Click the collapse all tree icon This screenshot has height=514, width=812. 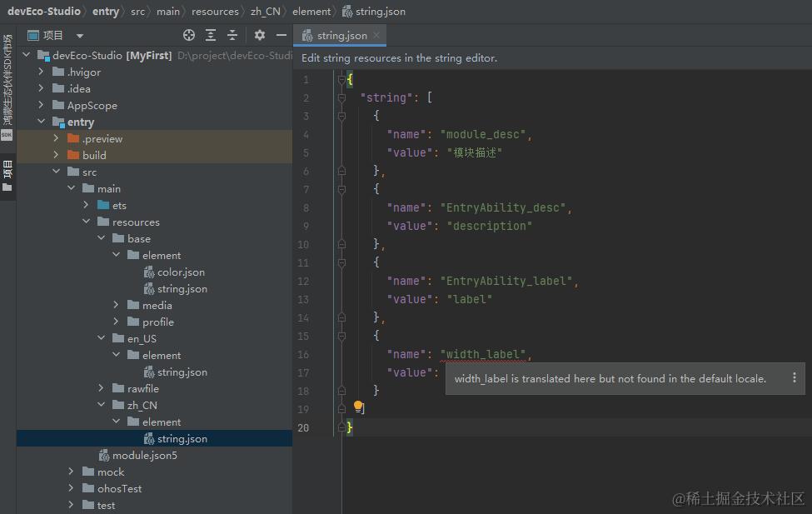pyautogui.click(x=232, y=35)
